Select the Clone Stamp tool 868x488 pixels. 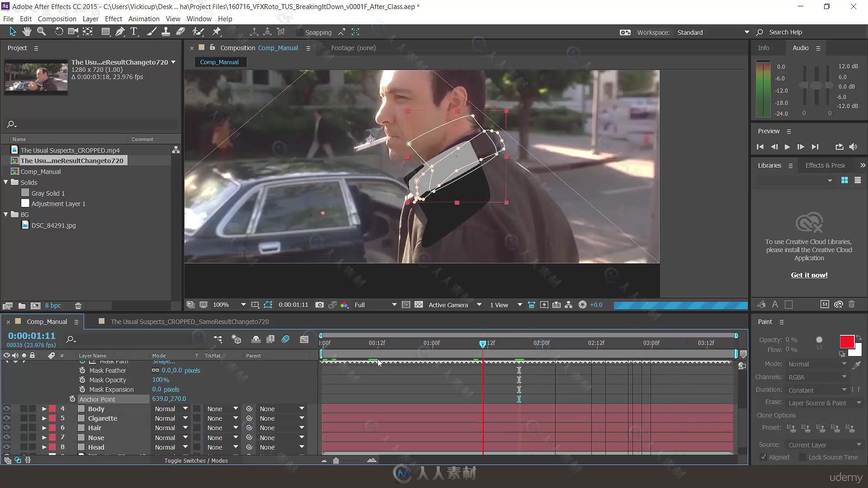coord(166,32)
